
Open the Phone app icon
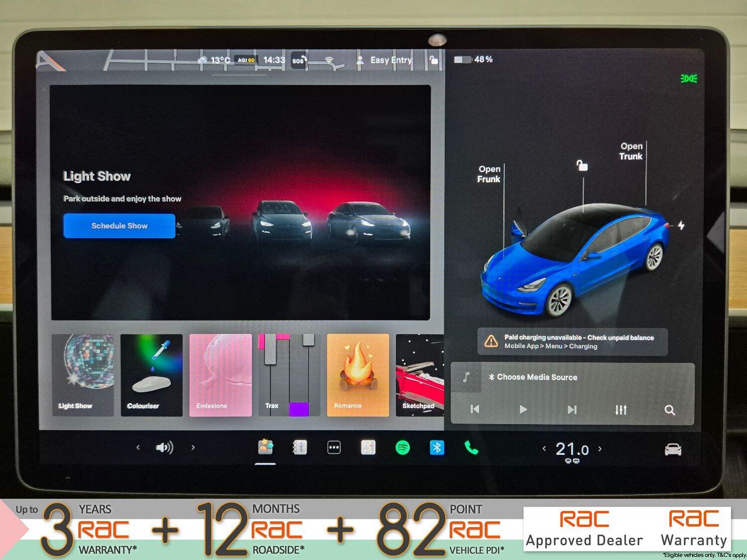coord(471,448)
